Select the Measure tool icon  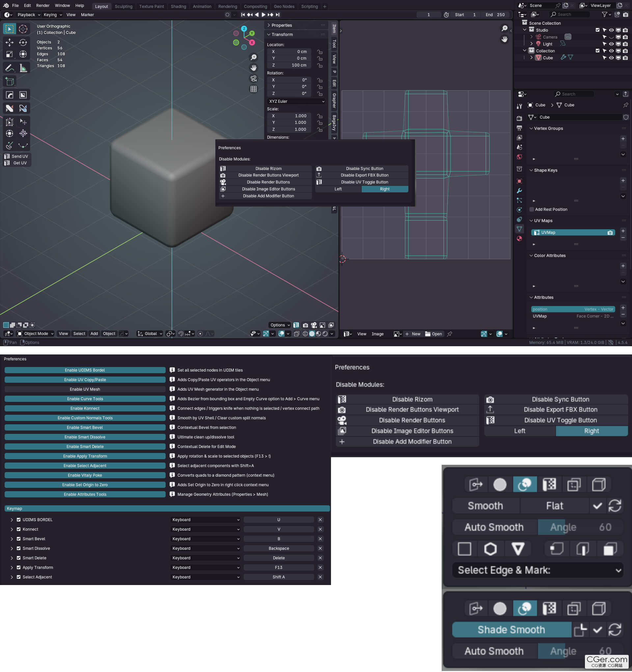click(23, 68)
